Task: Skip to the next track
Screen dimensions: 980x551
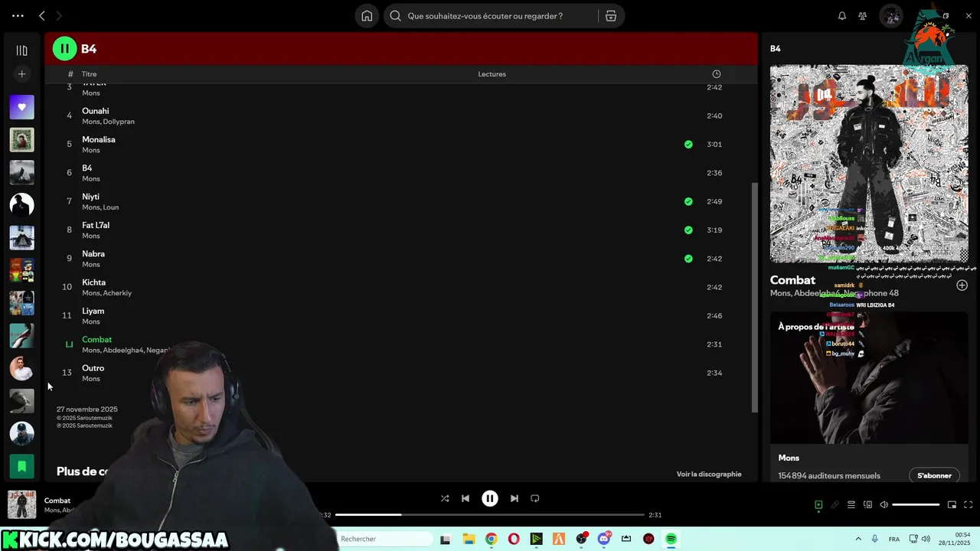Action: [x=514, y=498]
